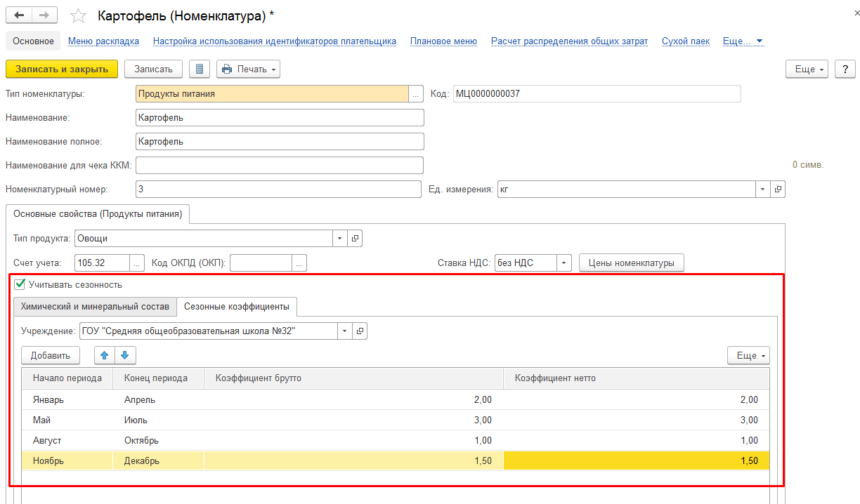The width and height of the screenshot is (860, 504).
Task: Select Код ОКПД via ellipsis button
Action: click(300, 263)
